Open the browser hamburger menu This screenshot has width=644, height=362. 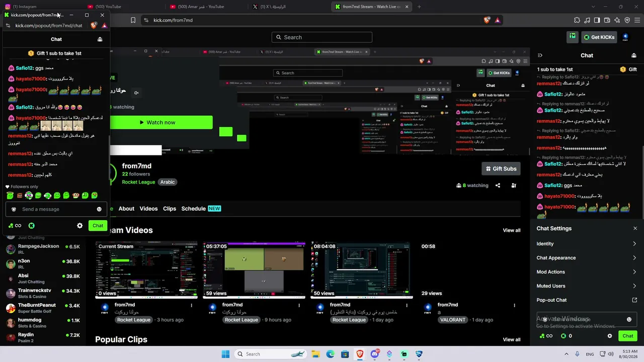coord(637,20)
